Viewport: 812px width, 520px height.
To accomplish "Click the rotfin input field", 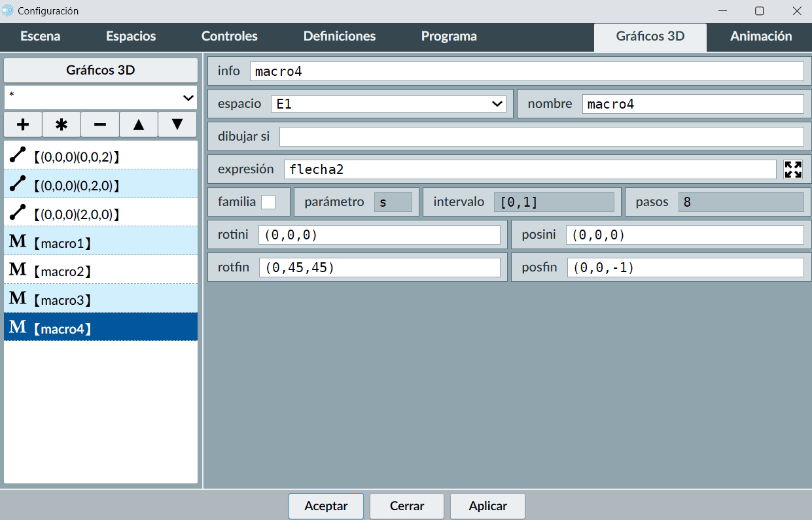I will click(380, 268).
